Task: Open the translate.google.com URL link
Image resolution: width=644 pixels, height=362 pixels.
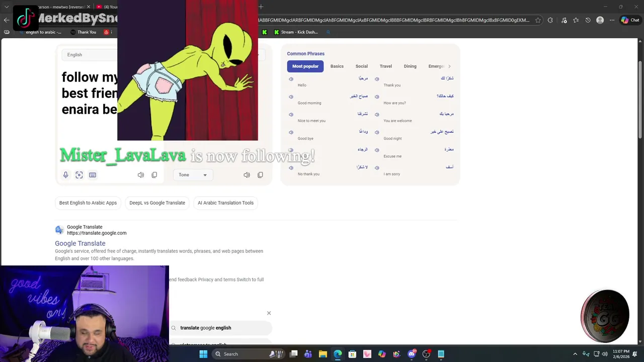Action: [97, 233]
